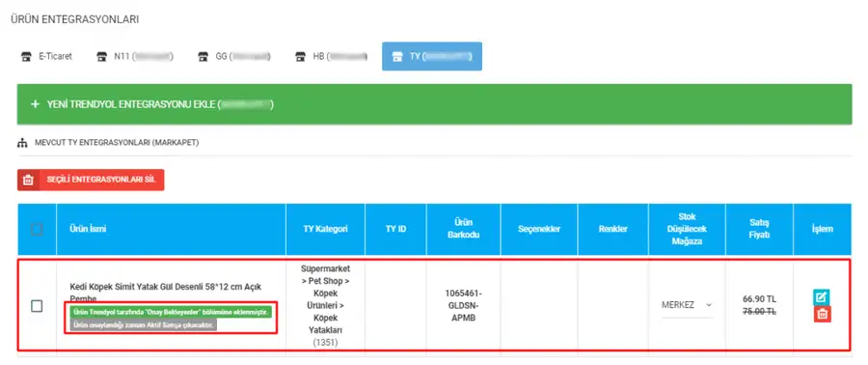Click the store icon on HB tab
The height and width of the screenshot is (365, 868).
[300, 57]
